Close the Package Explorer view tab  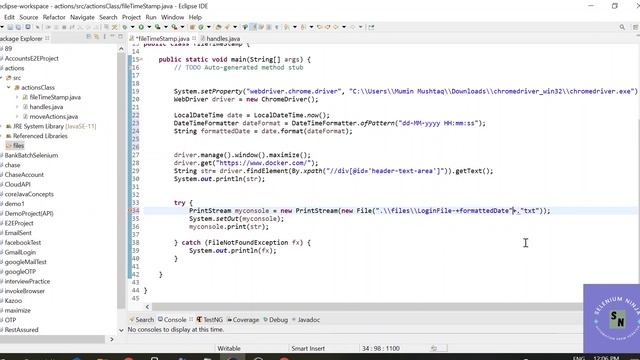(47, 38)
